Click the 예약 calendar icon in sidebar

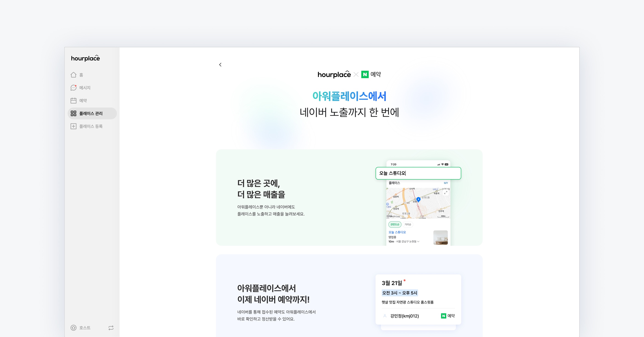[x=74, y=101]
